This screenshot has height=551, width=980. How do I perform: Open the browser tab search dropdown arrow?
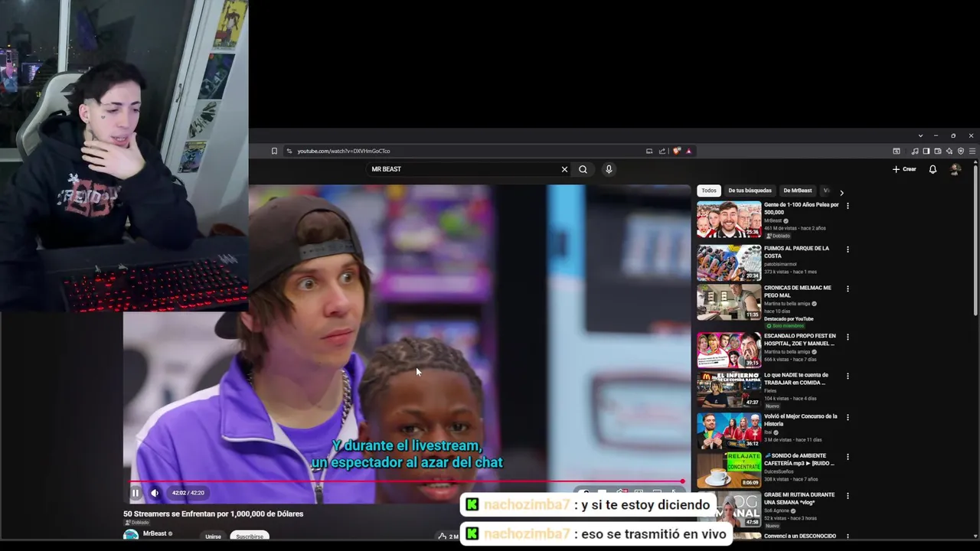(x=920, y=135)
